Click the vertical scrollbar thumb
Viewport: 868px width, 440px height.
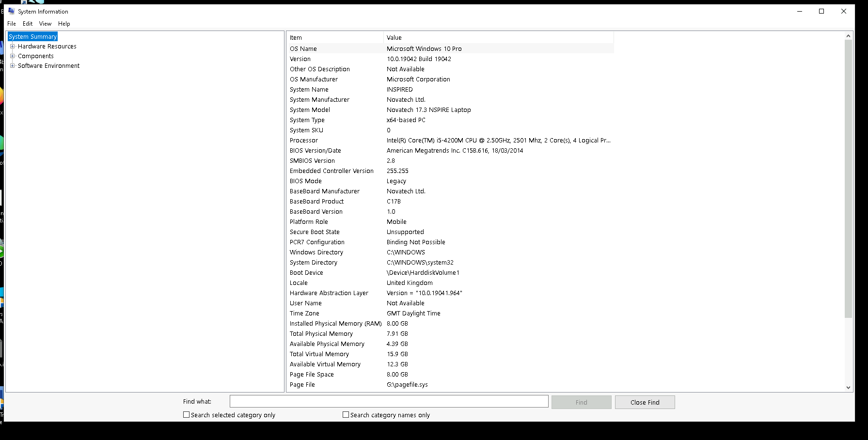(848, 179)
